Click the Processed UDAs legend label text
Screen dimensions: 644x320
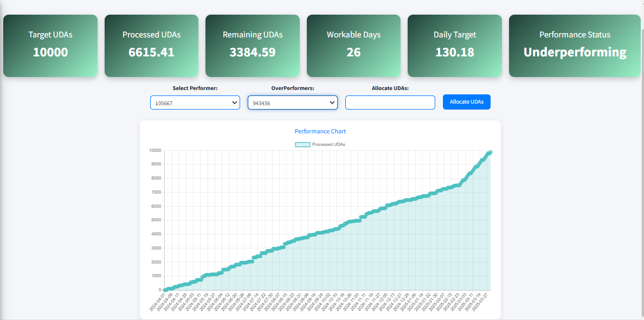(x=329, y=145)
